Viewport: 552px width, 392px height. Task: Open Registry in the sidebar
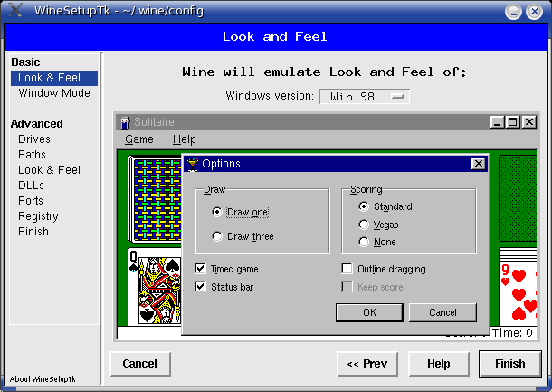[38, 216]
